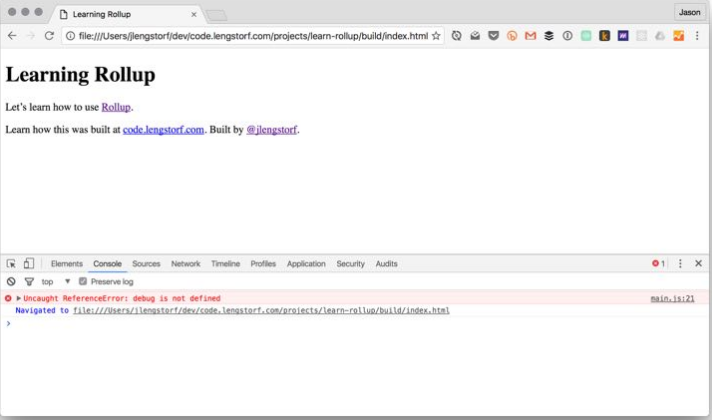This screenshot has height=420, width=712.
Task: Open the Pocket extension icon
Action: [x=493, y=36]
